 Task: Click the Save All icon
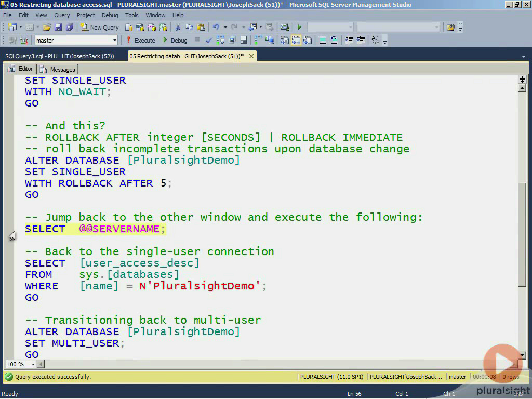pyautogui.click(x=70, y=27)
